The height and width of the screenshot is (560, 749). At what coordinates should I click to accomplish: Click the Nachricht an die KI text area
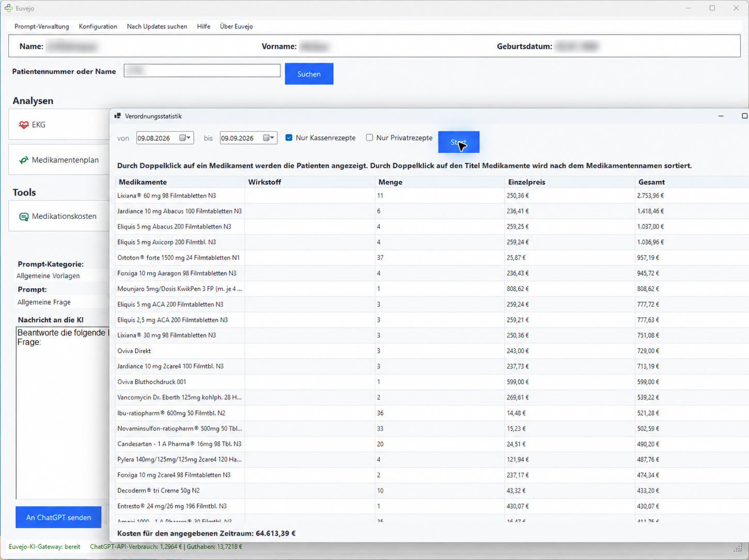pyautogui.click(x=63, y=413)
